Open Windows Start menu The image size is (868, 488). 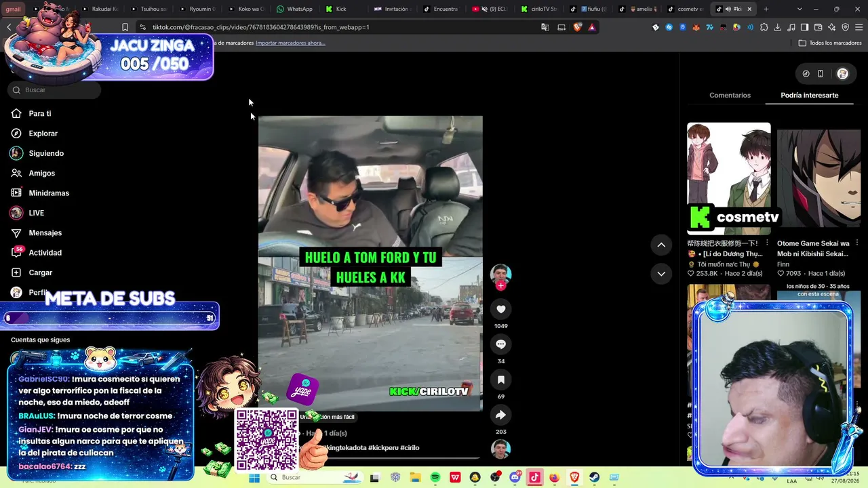[x=254, y=477]
